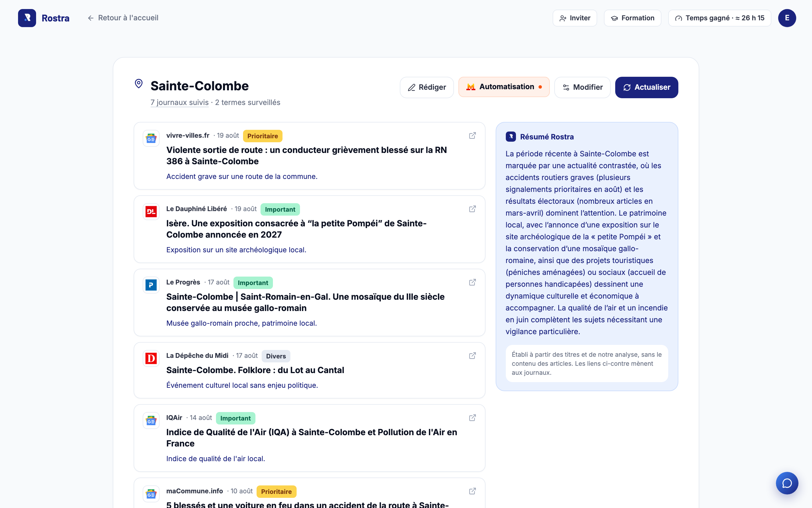Open Le Progrès article external link
The image size is (812, 508).
coord(472,282)
